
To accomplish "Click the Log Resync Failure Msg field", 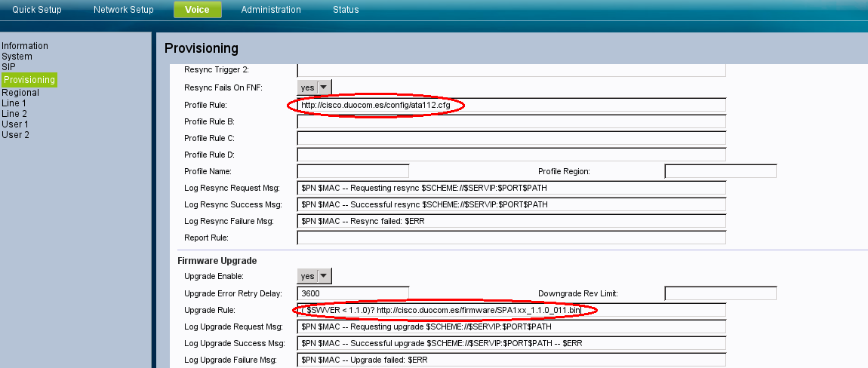I will point(511,221).
